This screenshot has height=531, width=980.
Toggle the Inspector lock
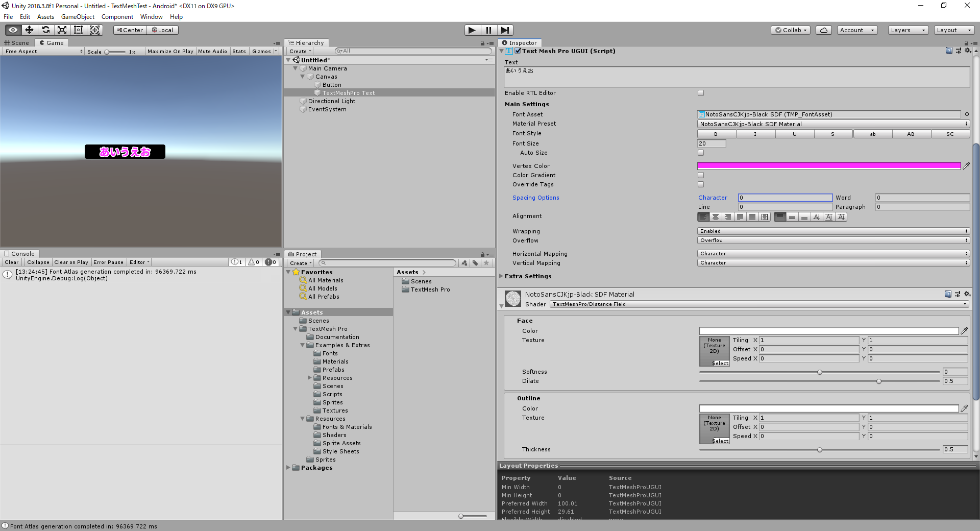(x=967, y=43)
